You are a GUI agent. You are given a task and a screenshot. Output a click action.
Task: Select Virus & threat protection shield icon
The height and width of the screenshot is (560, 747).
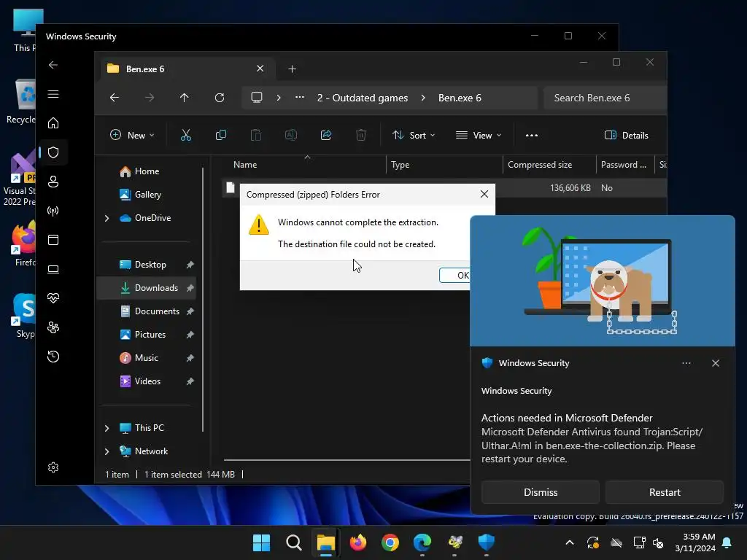point(53,152)
